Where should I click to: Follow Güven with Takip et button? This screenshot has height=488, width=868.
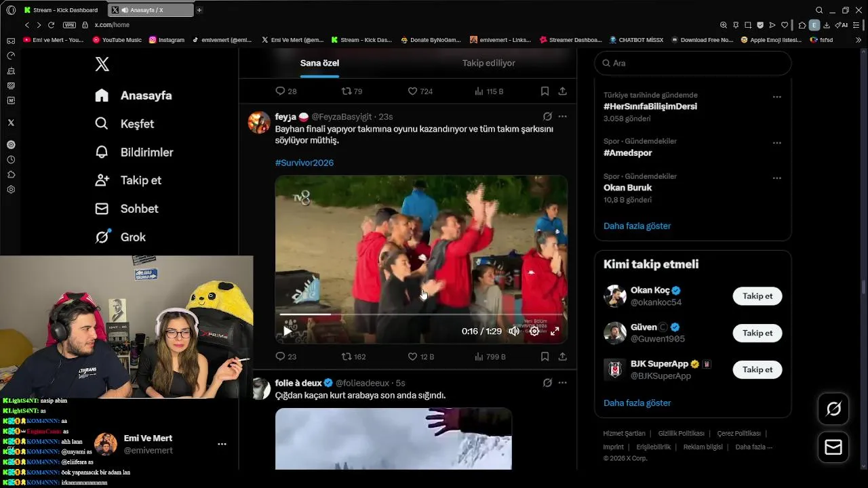(757, 333)
